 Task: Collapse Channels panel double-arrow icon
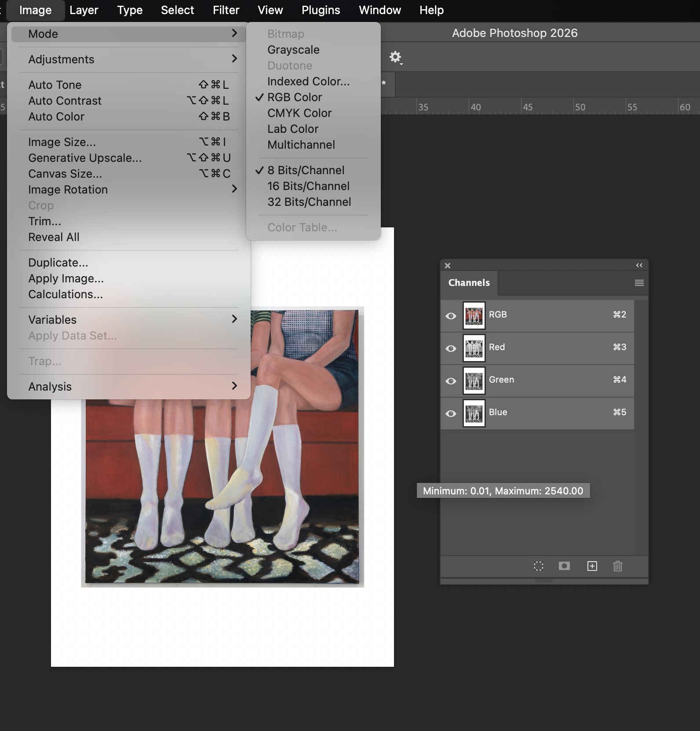click(x=639, y=265)
